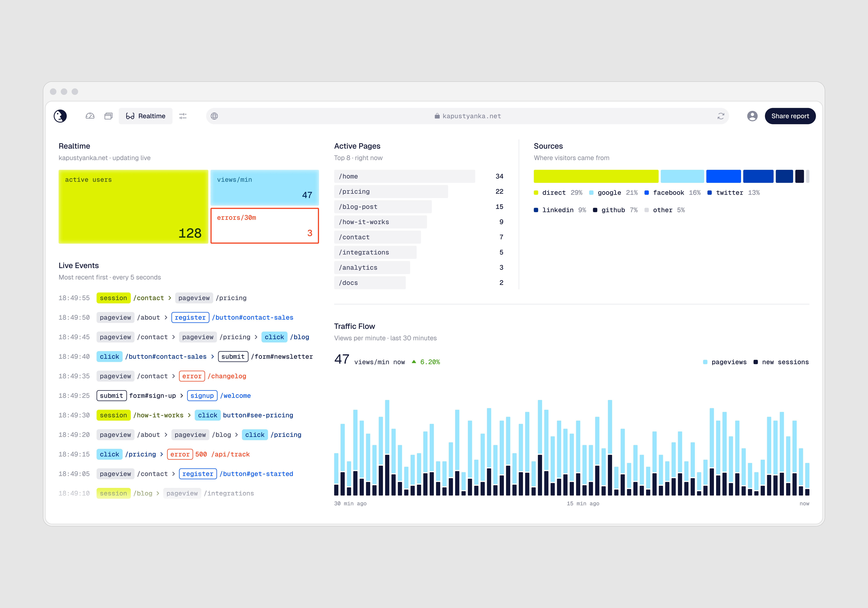Viewport: 868px width, 608px height.
Task: Click the linkedin legend entry
Action: point(560,210)
